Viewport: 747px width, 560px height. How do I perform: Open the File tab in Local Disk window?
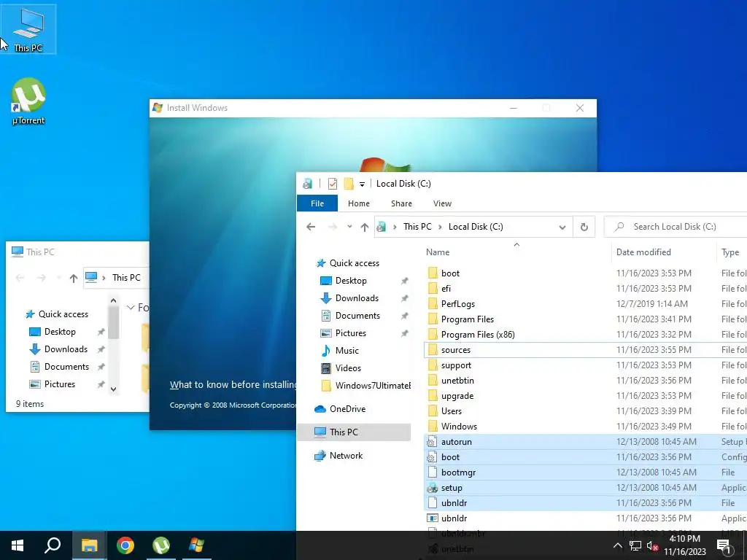click(317, 203)
